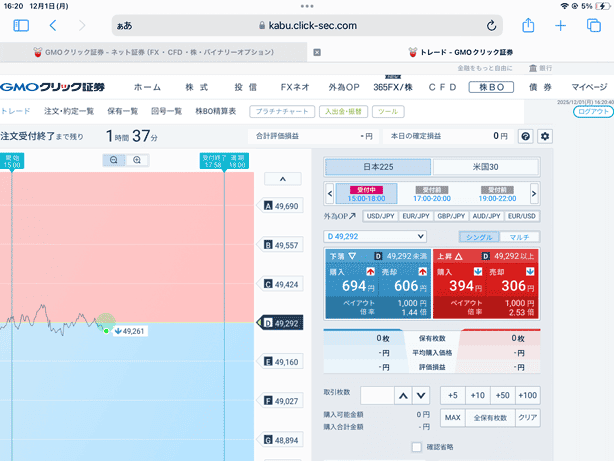Viewport: 614px width, 461px height.
Task: Open the ホーム menu item
Action: tap(148, 87)
